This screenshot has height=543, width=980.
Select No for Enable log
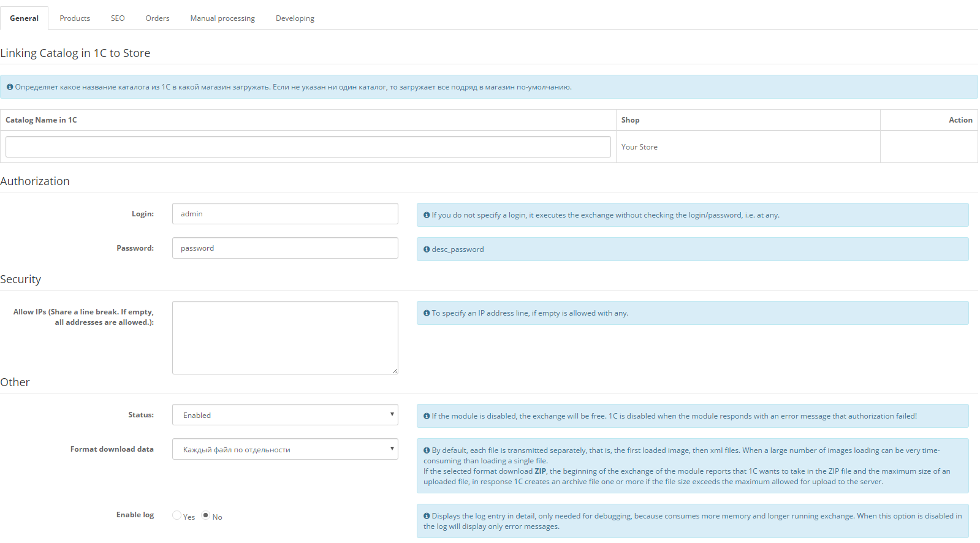[x=206, y=515]
